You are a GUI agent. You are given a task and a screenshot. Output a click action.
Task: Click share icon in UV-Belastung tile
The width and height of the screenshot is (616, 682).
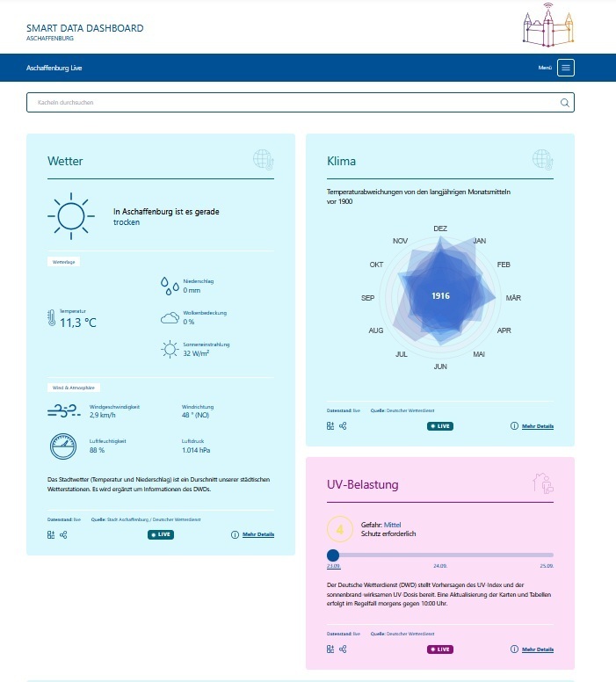[x=343, y=649]
